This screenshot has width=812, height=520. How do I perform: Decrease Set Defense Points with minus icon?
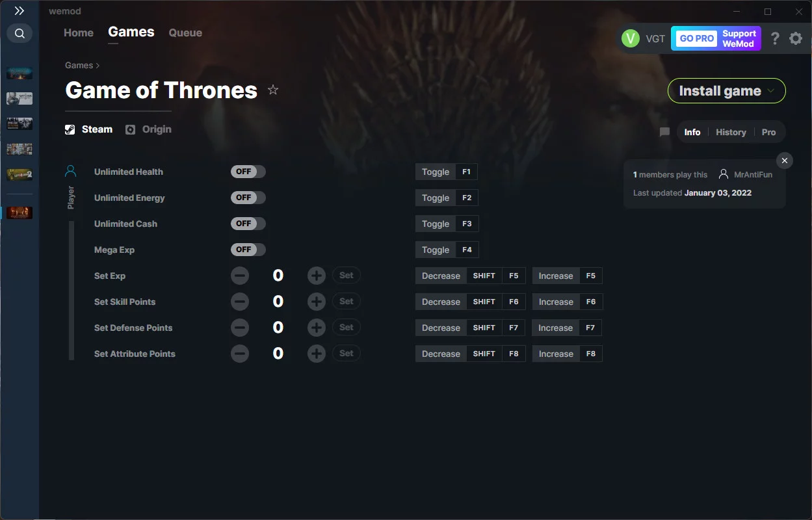(x=240, y=328)
